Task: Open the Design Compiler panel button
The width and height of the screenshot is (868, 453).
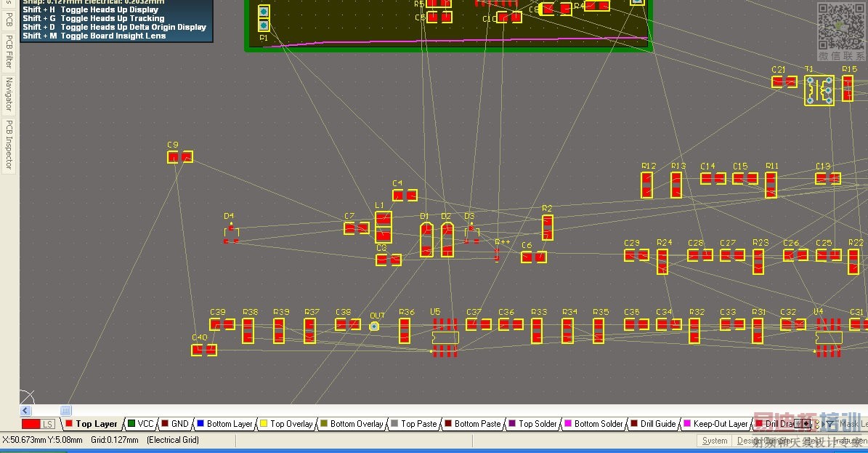Action: (766, 441)
